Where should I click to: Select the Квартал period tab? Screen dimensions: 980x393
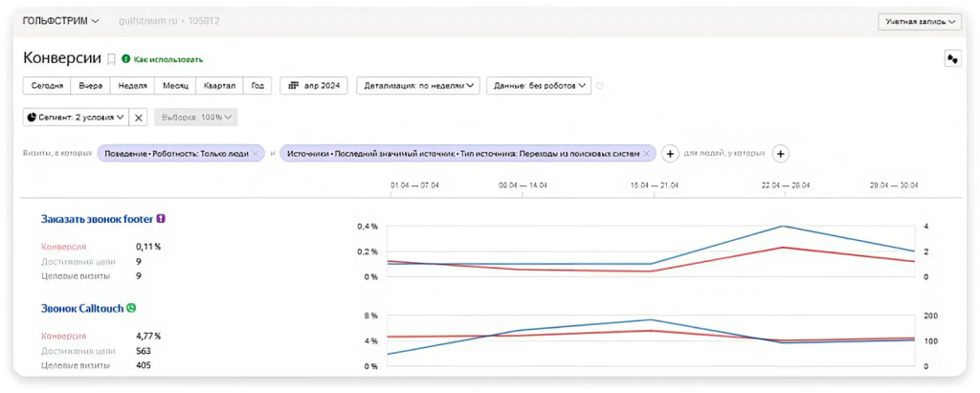coord(219,86)
